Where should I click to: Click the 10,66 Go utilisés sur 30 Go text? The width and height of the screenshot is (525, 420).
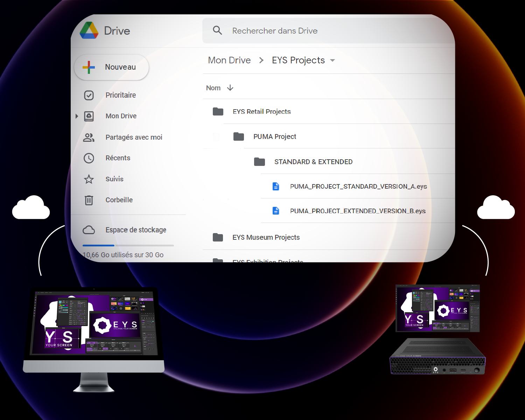(123, 255)
